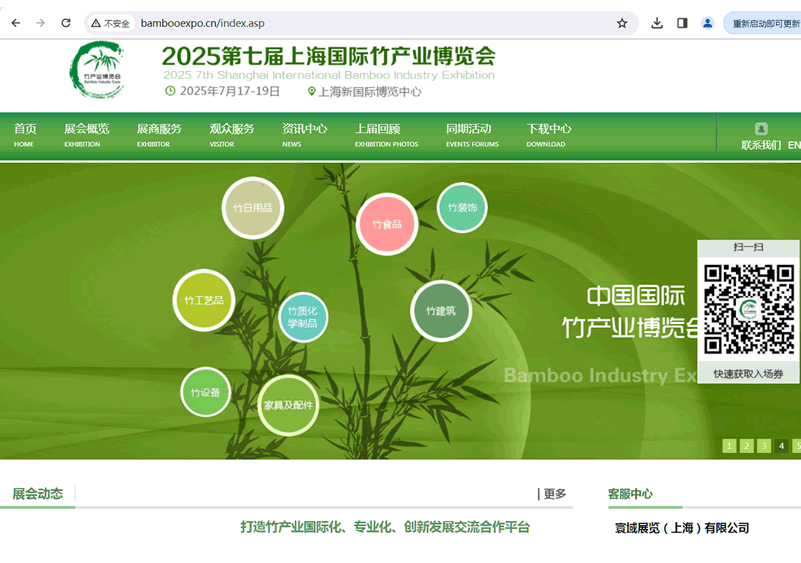Click the 联系我们 contact link
This screenshot has height=563, width=801.
761,145
